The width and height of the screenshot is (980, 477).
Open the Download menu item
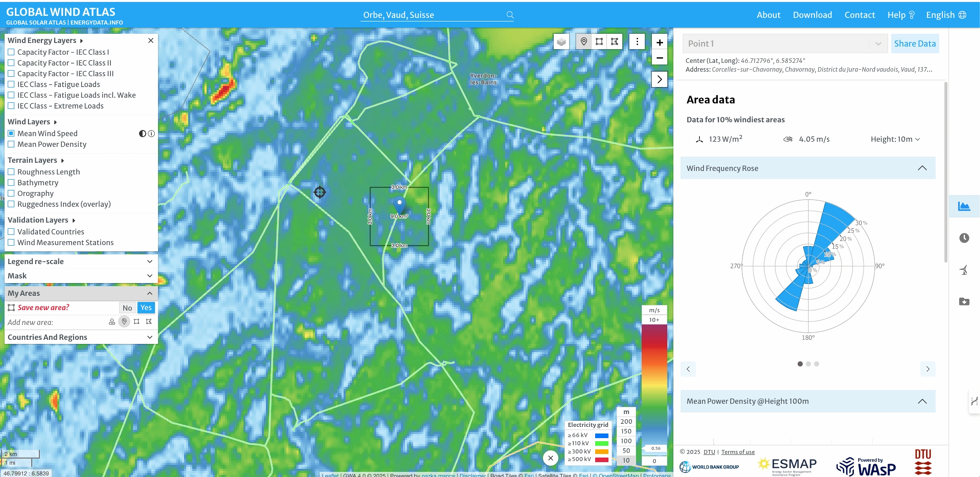coord(812,15)
